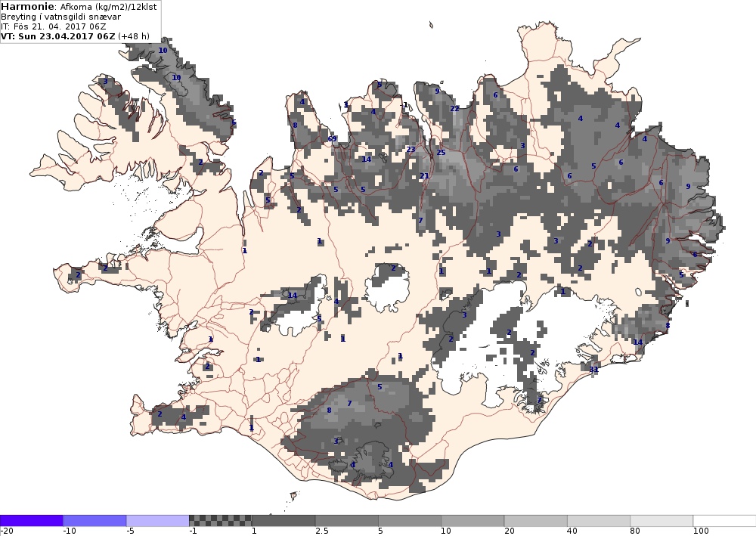Click the light gray 20 to 40 legend swatch
This screenshot has height=536, width=756.
(x=536, y=521)
